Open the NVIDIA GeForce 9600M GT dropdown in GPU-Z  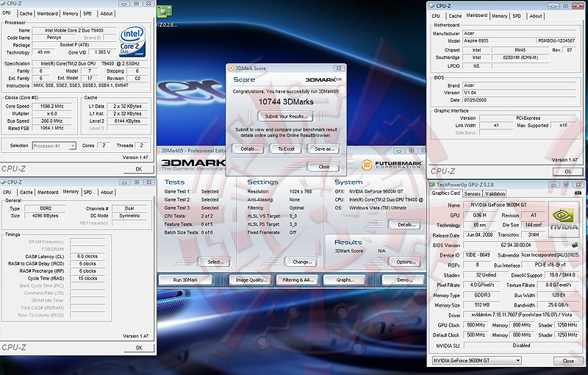[476, 361]
